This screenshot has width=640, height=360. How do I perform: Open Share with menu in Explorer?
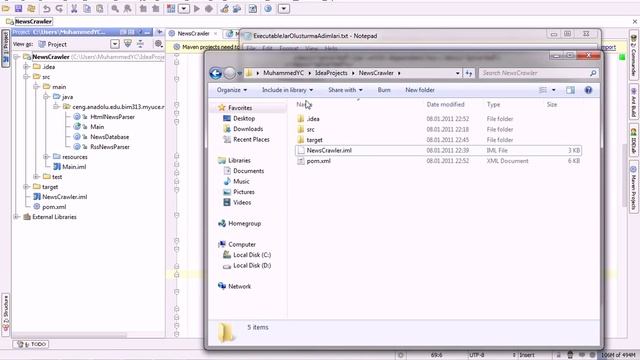345,90
